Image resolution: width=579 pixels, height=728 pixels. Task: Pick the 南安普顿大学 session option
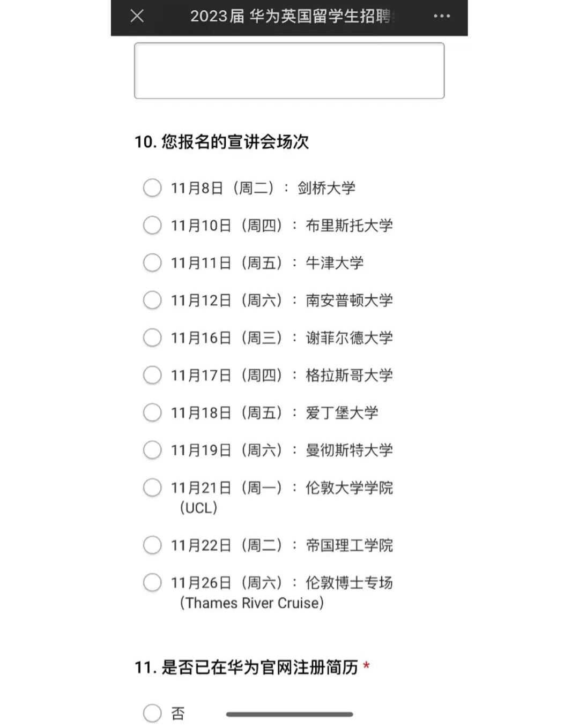point(152,301)
